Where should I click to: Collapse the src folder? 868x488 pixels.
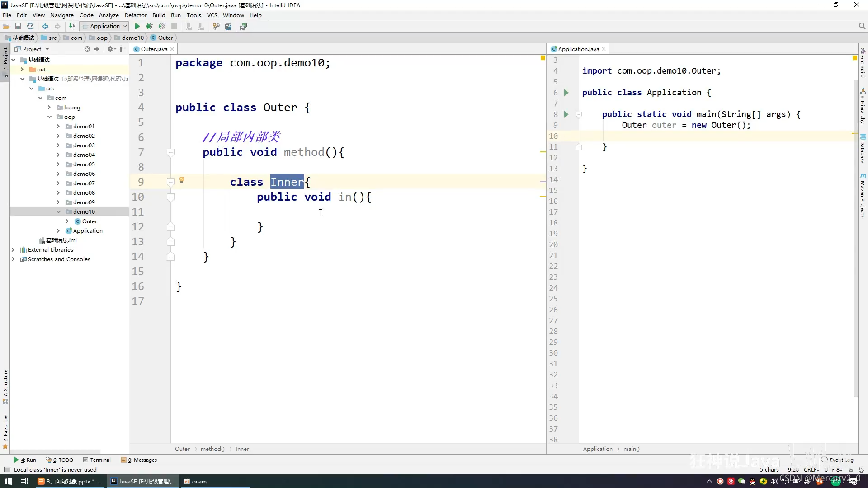coord(31,88)
